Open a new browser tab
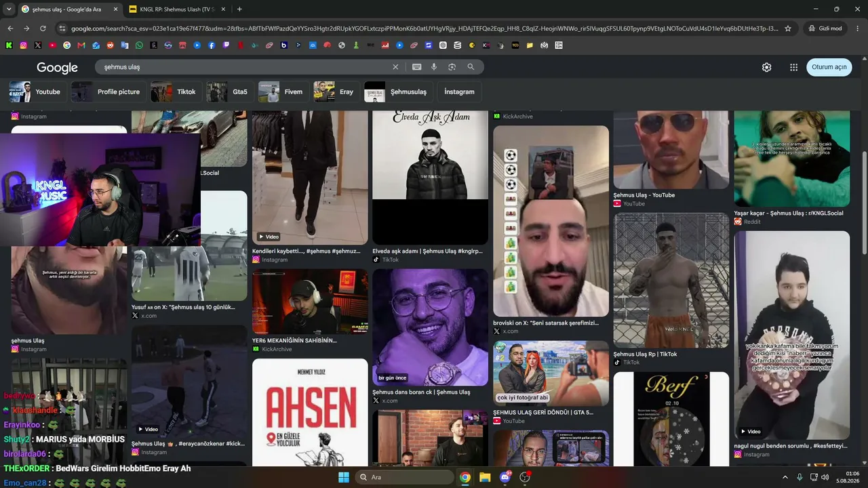This screenshot has height=488, width=868. click(x=239, y=9)
